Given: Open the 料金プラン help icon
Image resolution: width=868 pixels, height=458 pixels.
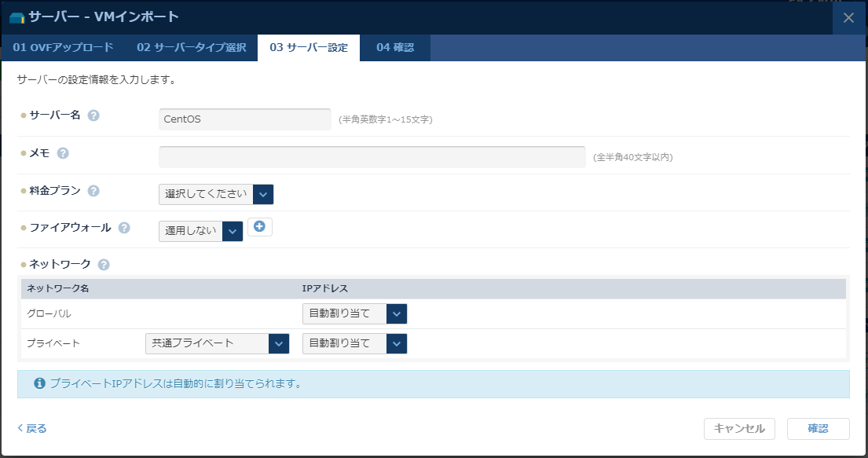Looking at the screenshot, I should (x=93, y=190).
